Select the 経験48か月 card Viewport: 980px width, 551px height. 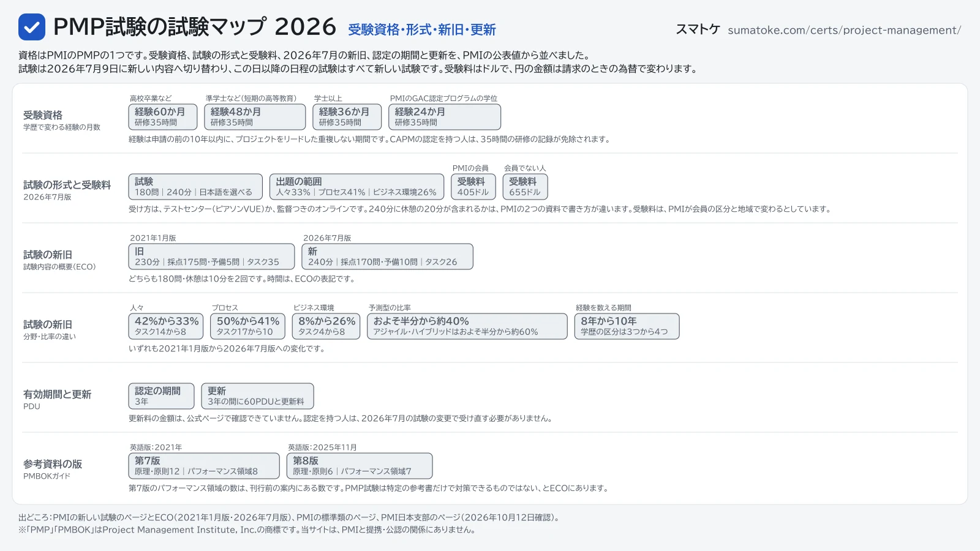pyautogui.click(x=255, y=117)
